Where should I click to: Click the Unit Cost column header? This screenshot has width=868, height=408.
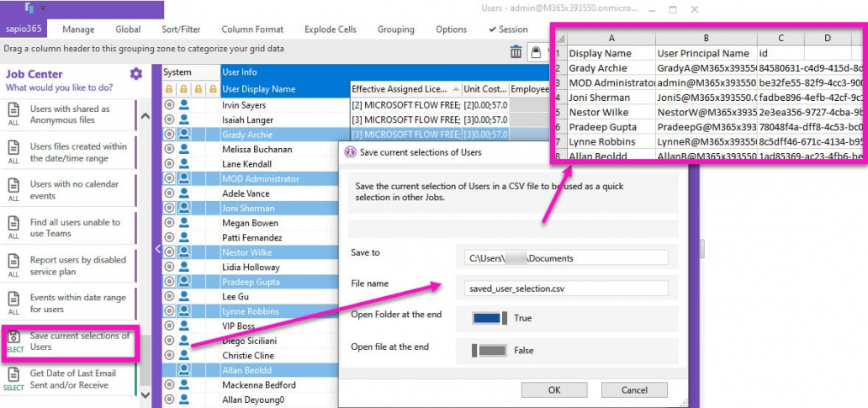tap(485, 89)
